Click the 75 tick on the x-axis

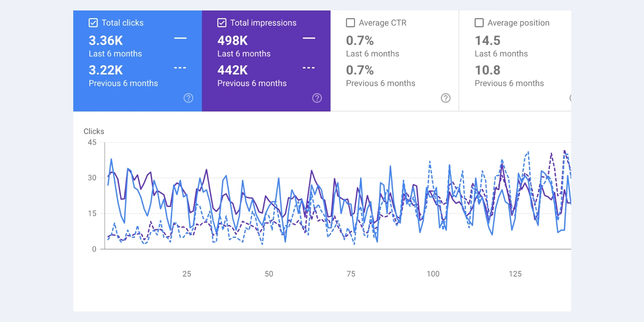click(351, 274)
